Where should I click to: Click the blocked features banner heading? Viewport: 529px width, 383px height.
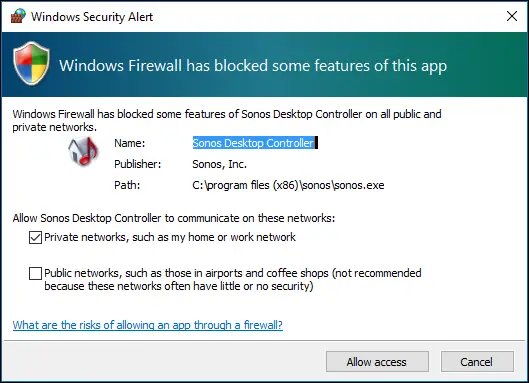(253, 66)
